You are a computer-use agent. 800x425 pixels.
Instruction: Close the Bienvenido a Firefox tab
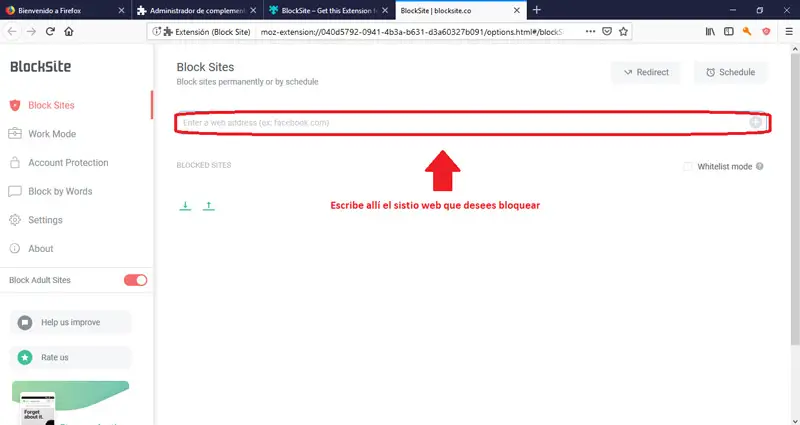point(121,10)
